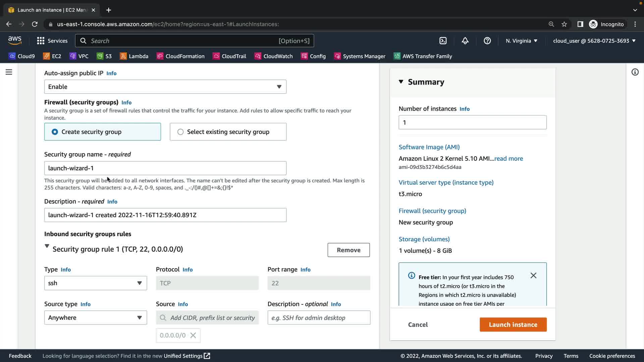Click the Security group name input field
This screenshot has width=644, height=362.
coord(165,168)
